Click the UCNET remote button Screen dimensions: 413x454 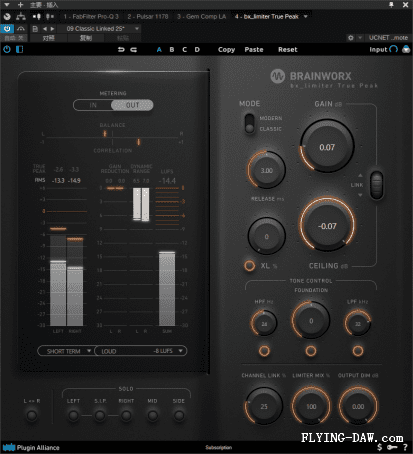388,38
